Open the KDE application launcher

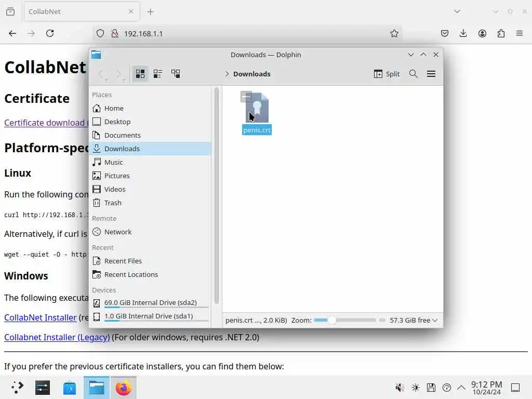[x=17, y=387]
